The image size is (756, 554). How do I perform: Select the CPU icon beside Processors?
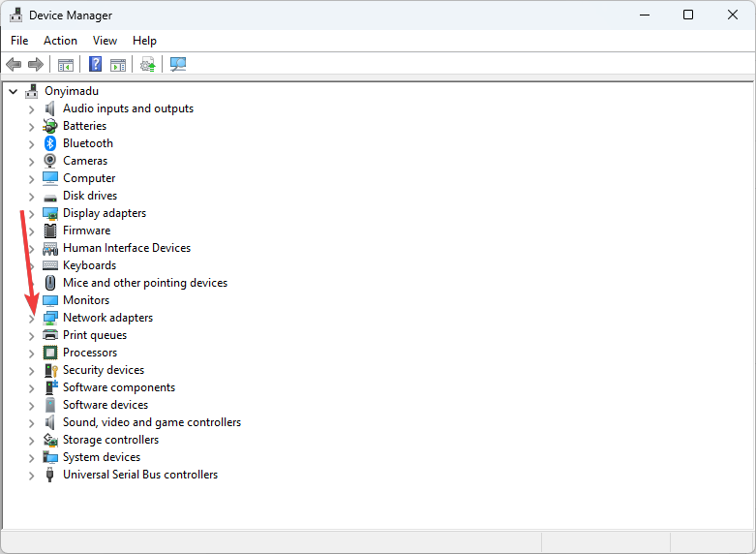tap(50, 353)
